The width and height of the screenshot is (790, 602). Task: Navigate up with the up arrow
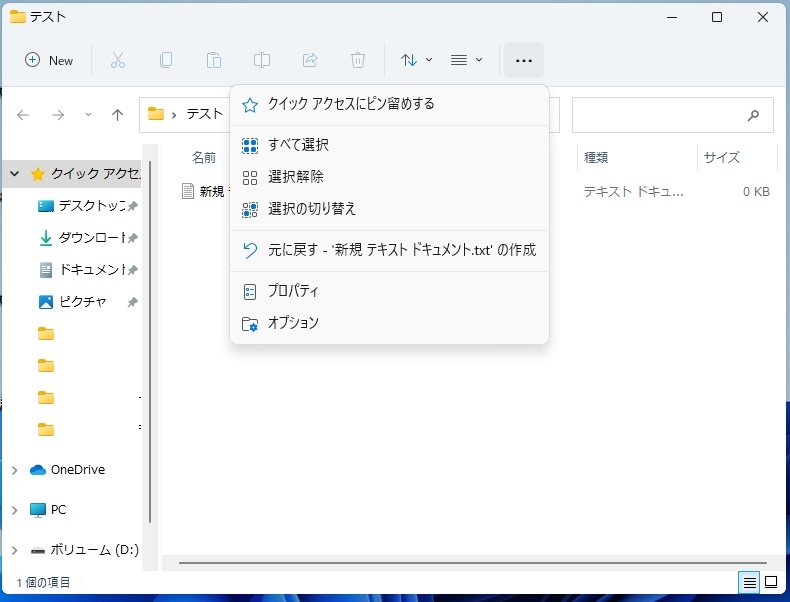click(117, 115)
